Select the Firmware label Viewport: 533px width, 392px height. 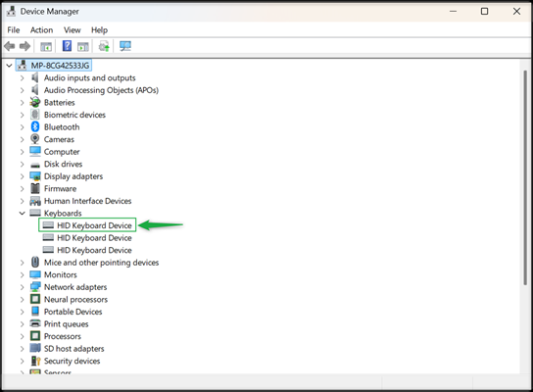click(60, 188)
